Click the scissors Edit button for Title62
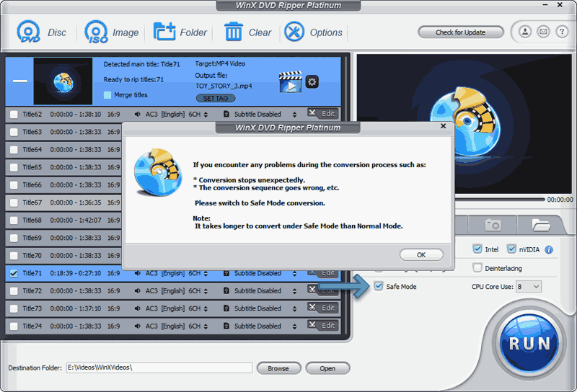The height and width of the screenshot is (392, 577). tap(322, 114)
